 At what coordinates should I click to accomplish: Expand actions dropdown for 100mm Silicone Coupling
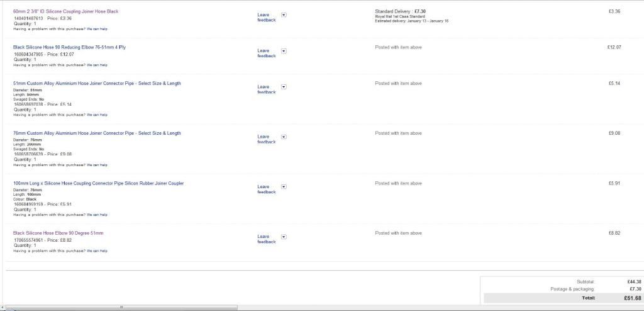[284, 186]
